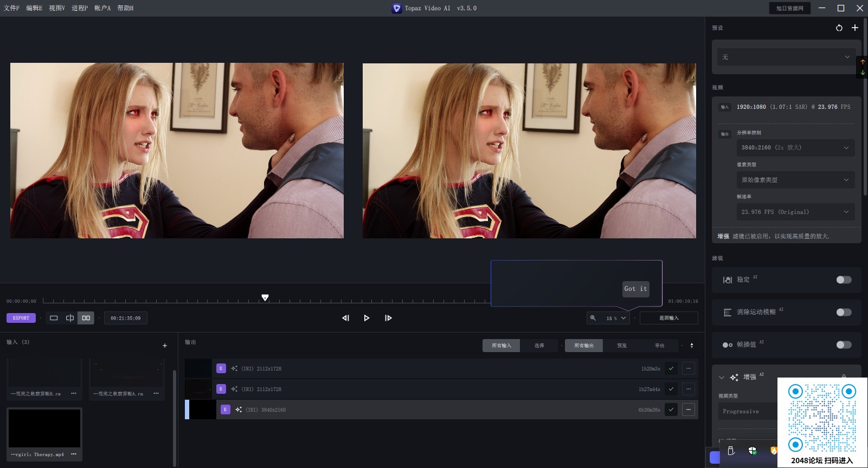Click the 消除运动模糊 filter icon
Image resolution: width=868 pixels, height=468 pixels.
coord(728,312)
